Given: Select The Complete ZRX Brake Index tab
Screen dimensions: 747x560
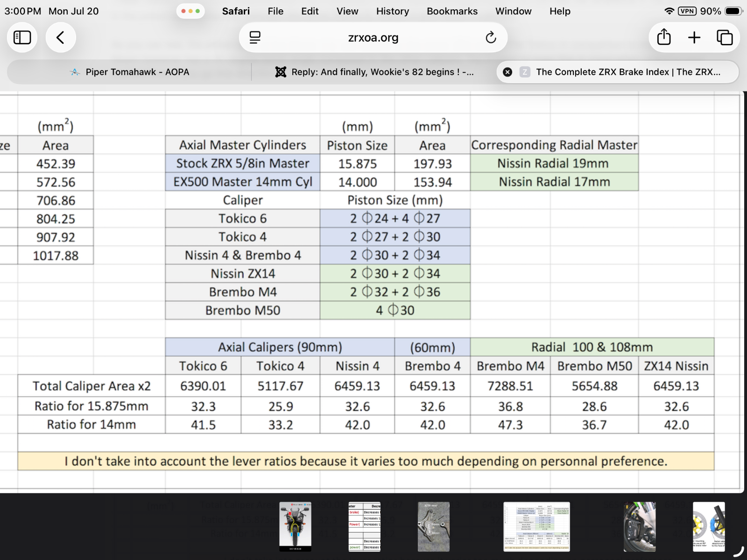Looking at the screenshot, I should 618,72.
